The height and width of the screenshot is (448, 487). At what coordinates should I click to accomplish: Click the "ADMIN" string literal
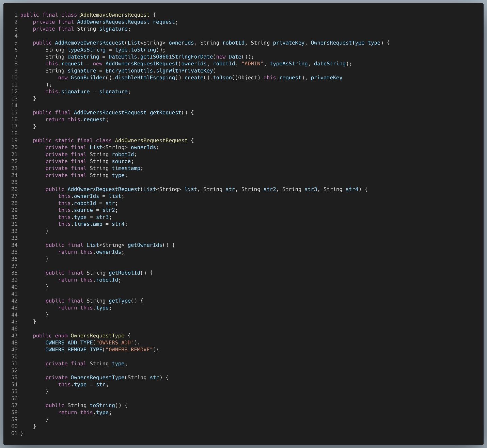click(x=252, y=64)
